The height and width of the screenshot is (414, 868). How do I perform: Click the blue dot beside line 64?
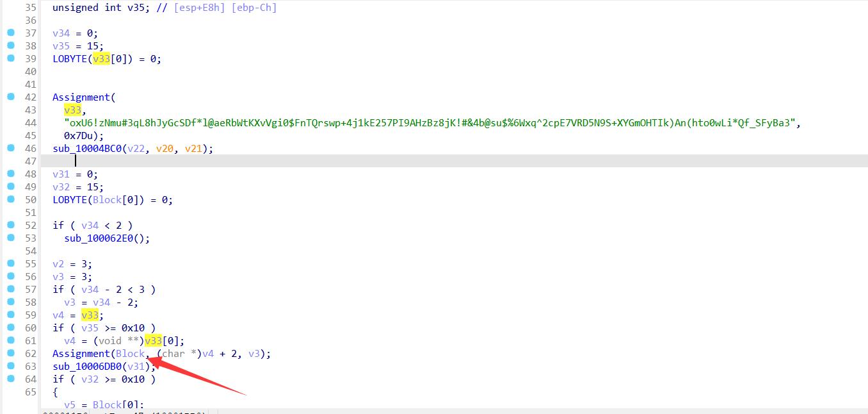click(x=11, y=379)
